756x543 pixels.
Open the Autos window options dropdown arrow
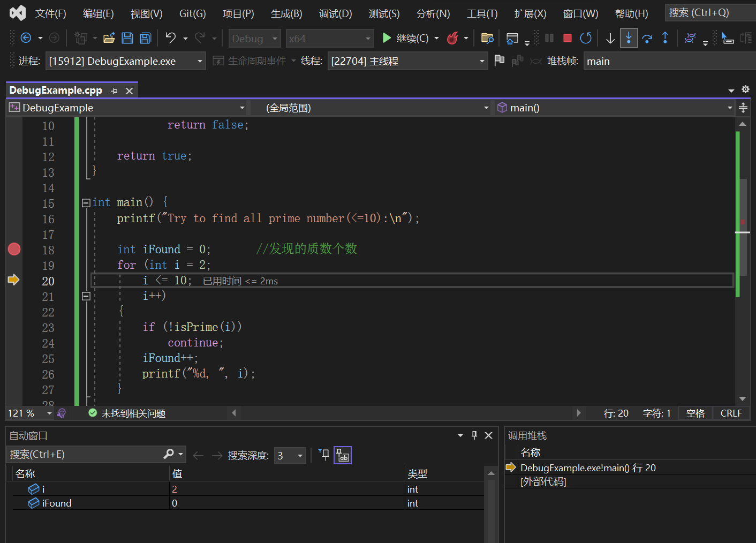pyautogui.click(x=460, y=435)
